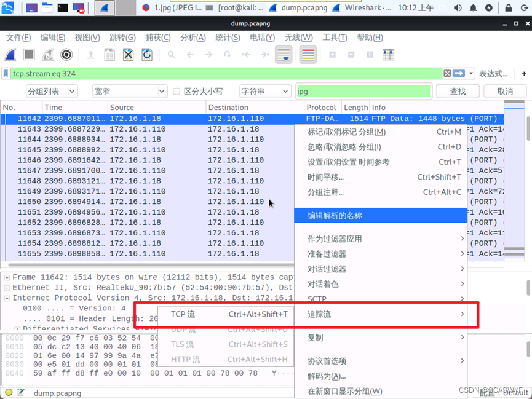The width and height of the screenshot is (532, 399).
Task: Go back to the previous packet arrow
Action: [x=190, y=55]
